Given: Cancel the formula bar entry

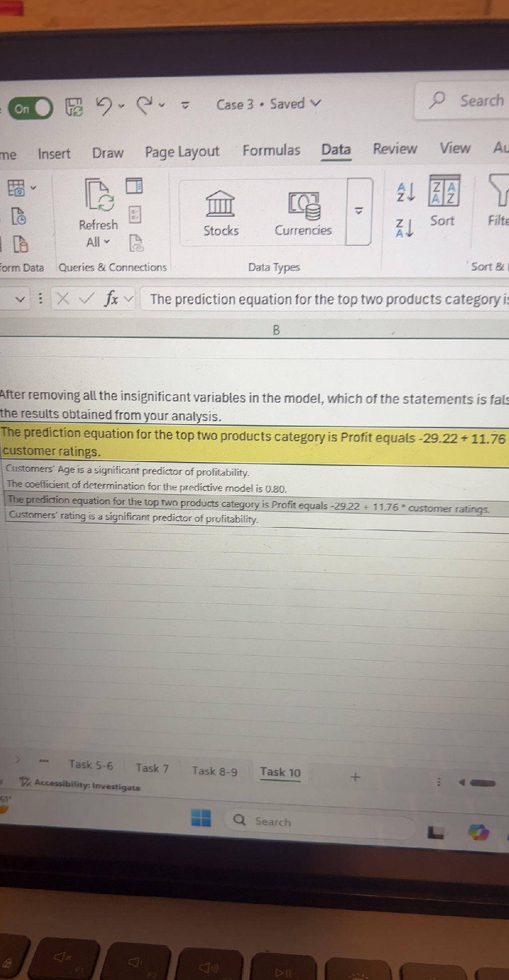Looking at the screenshot, I should [x=63, y=299].
